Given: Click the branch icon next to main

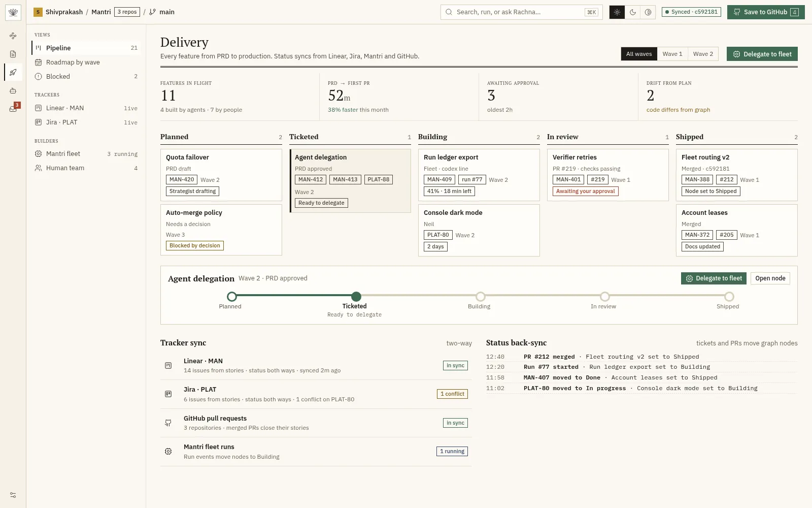Looking at the screenshot, I should tap(152, 12).
